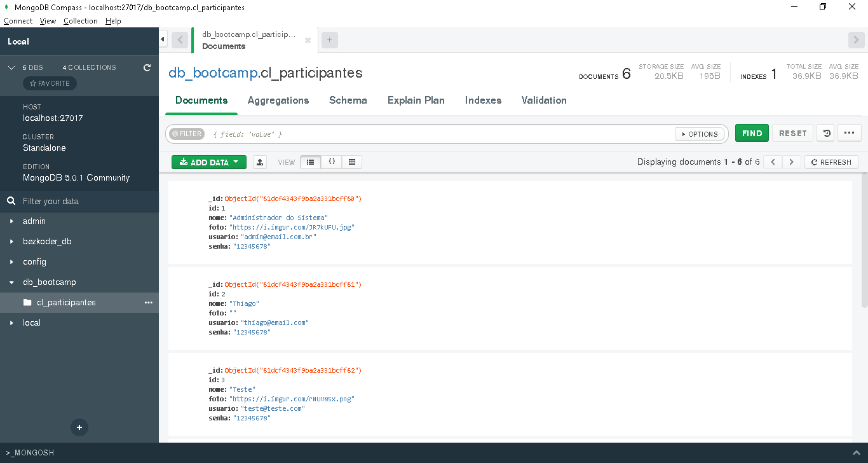Viewport: 868px width, 463px height.
Task: Select the table view icon
Action: (352, 162)
